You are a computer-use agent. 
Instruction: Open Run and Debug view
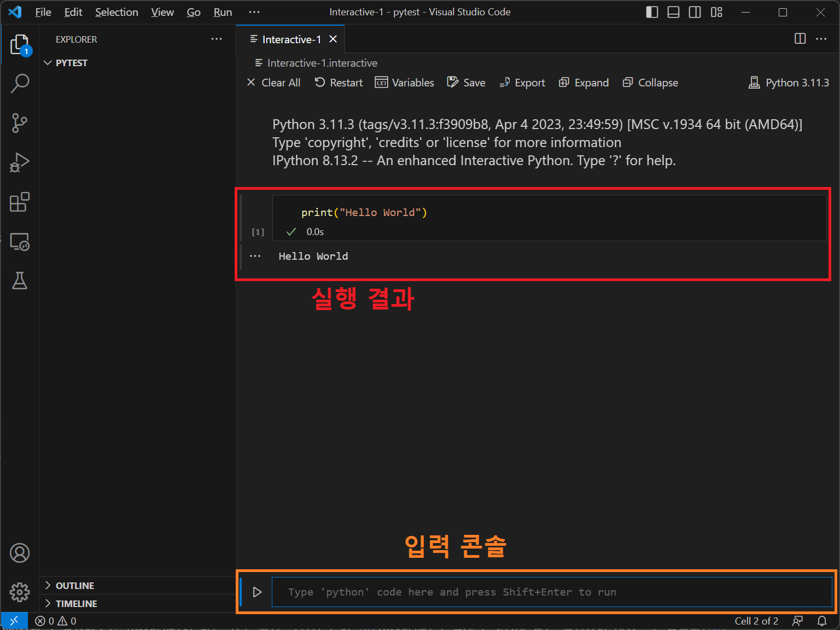[x=20, y=162]
